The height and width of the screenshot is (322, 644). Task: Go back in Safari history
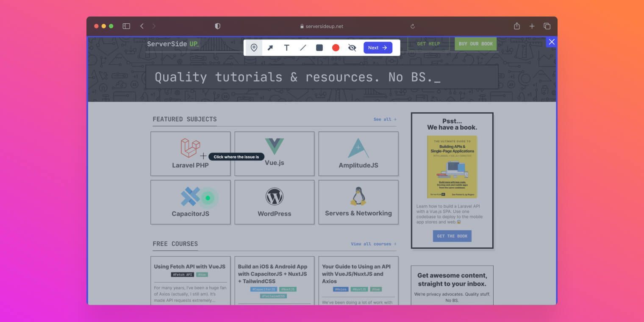click(142, 26)
